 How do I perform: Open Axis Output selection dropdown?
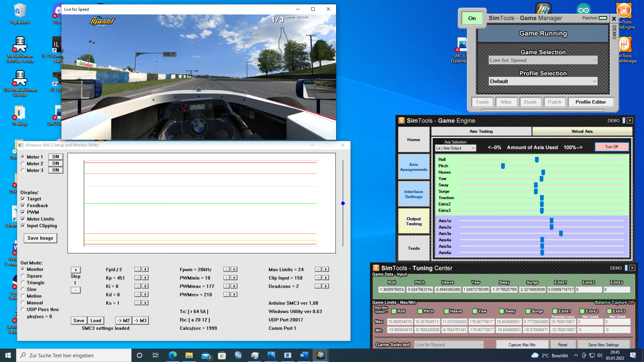pyautogui.click(x=456, y=148)
